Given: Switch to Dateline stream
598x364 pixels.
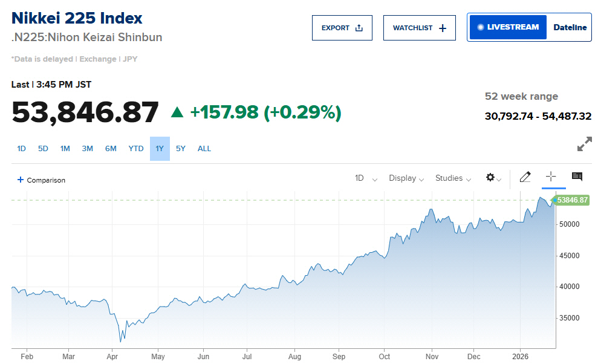Looking at the screenshot, I should (570, 27).
